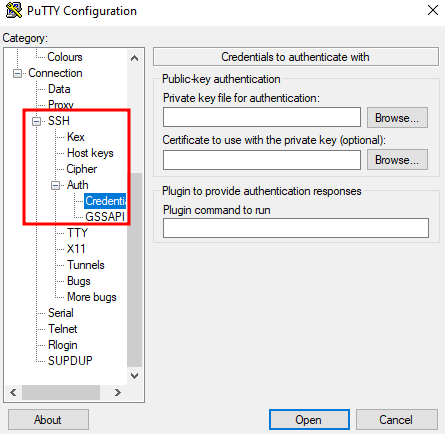This screenshot has width=445, height=434.
Task: Collapse the Auth tree node
Action: tap(55, 185)
